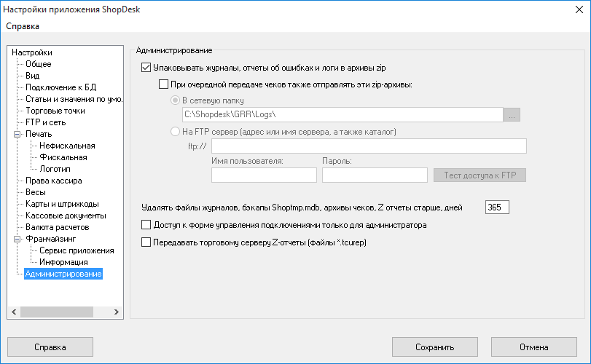This screenshot has width=591, height=364.
Task: Open the FTP и сеть settings page
Action: tap(46, 122)
